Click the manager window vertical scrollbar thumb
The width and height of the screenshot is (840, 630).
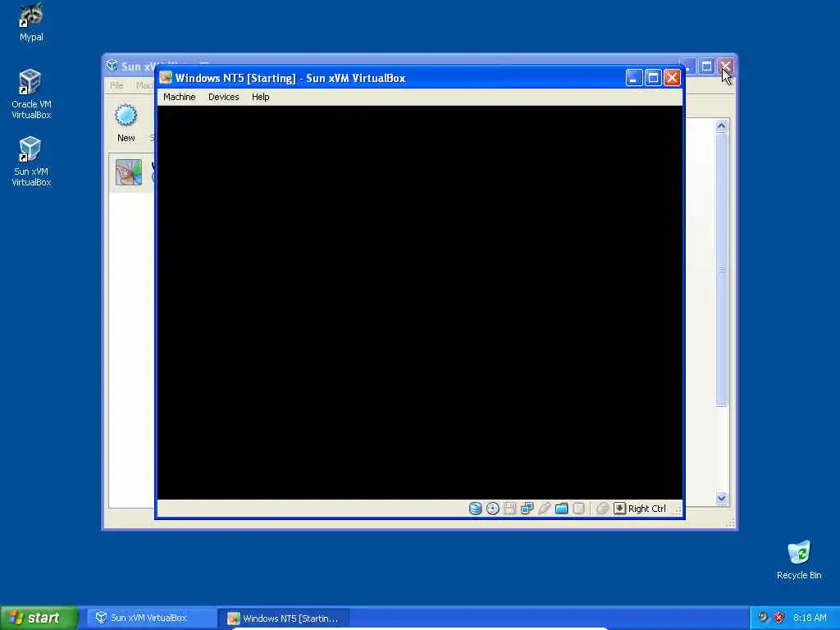721,269
